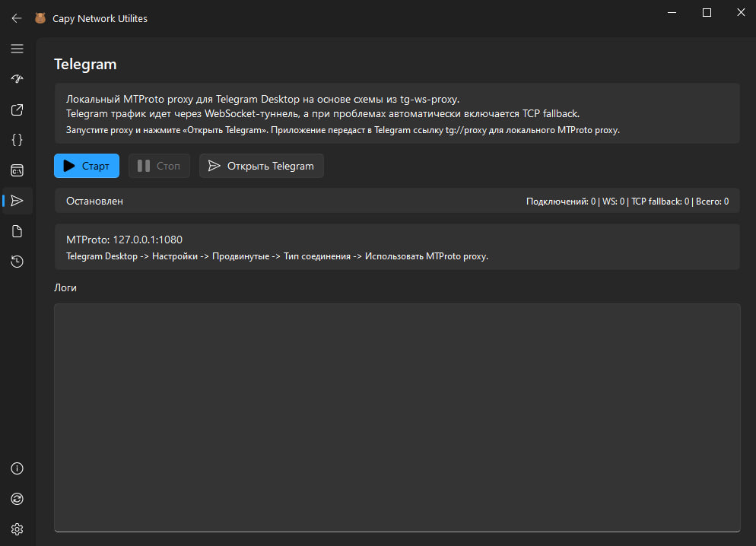Maximize the application window
The width and height of the screenshot is (756, 546).
point(707,12)
